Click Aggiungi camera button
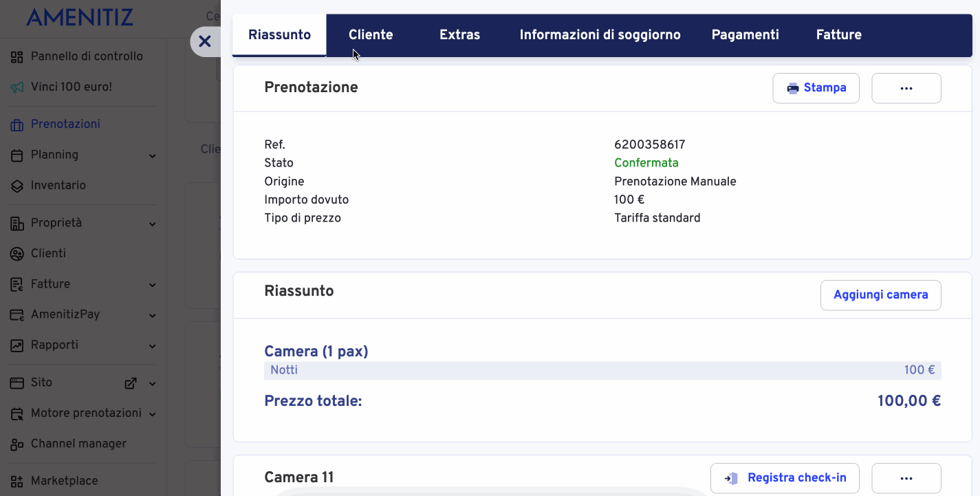 point(880,295)
